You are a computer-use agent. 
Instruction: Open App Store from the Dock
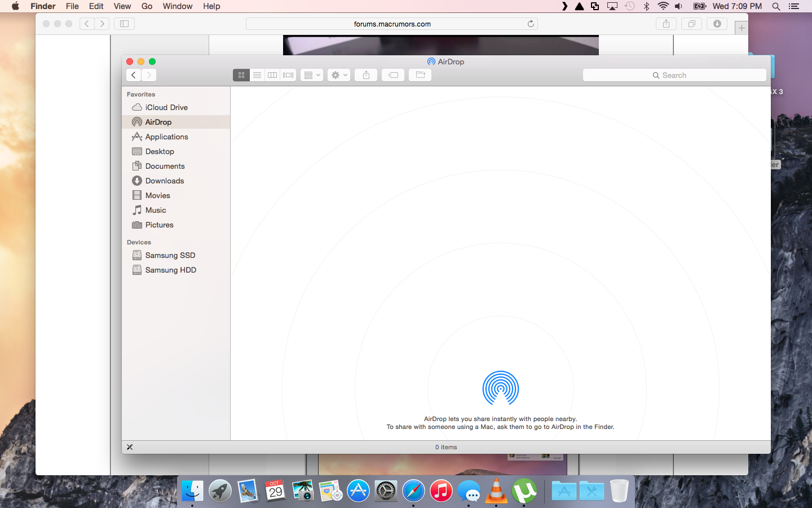[358, 491]
